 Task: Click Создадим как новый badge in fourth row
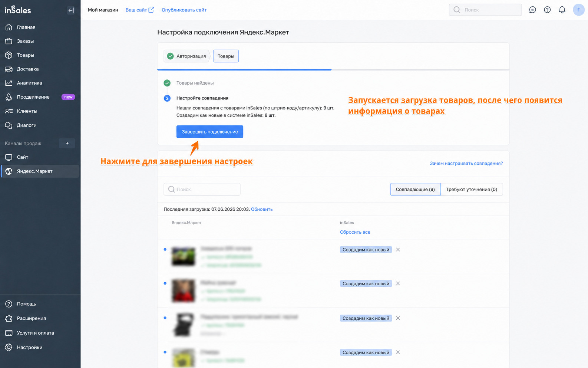coord(366,352)
